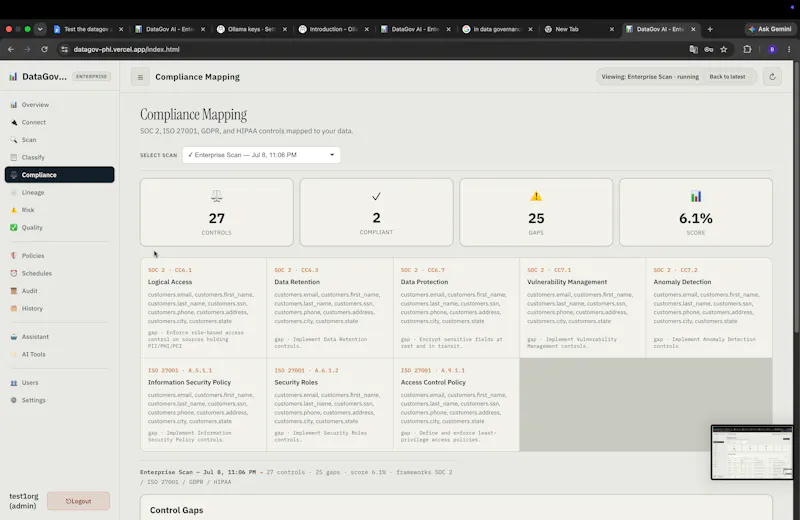
Task: Click the Scan magnifier icon
Action: click(14, 140)
